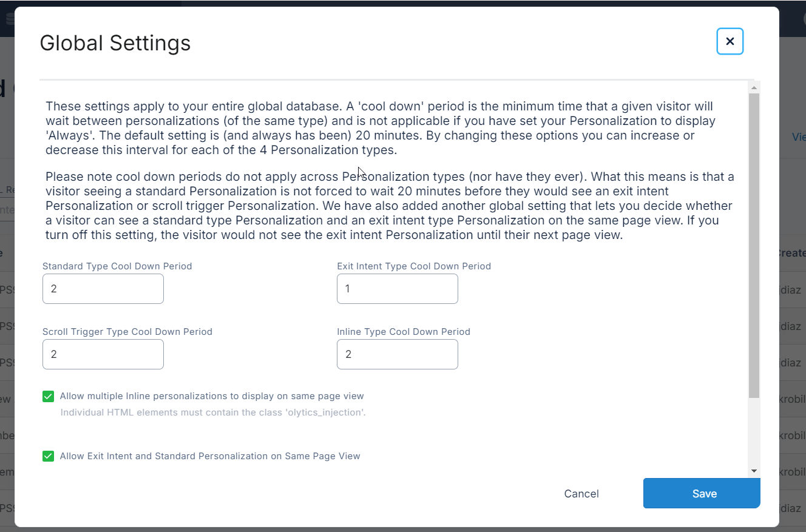Save the global settings

pos(702,493)
